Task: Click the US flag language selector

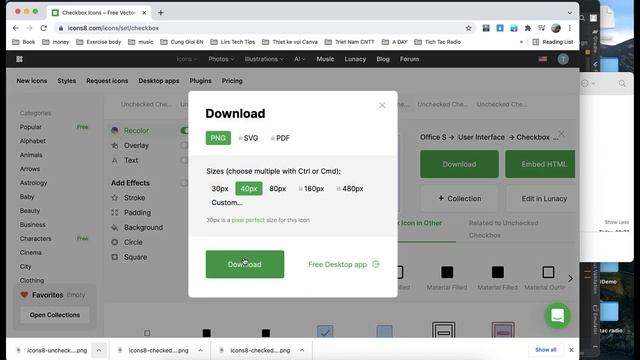Action: coord(543,59)
